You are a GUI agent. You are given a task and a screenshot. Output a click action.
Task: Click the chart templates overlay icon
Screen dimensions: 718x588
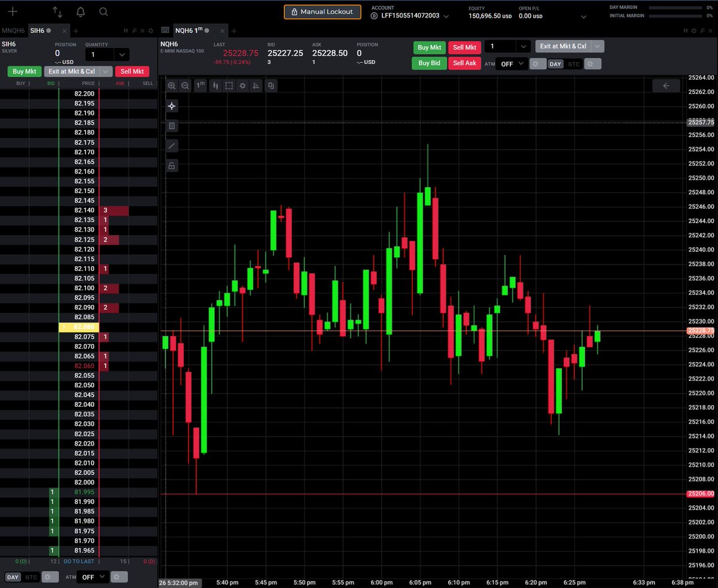271,86
